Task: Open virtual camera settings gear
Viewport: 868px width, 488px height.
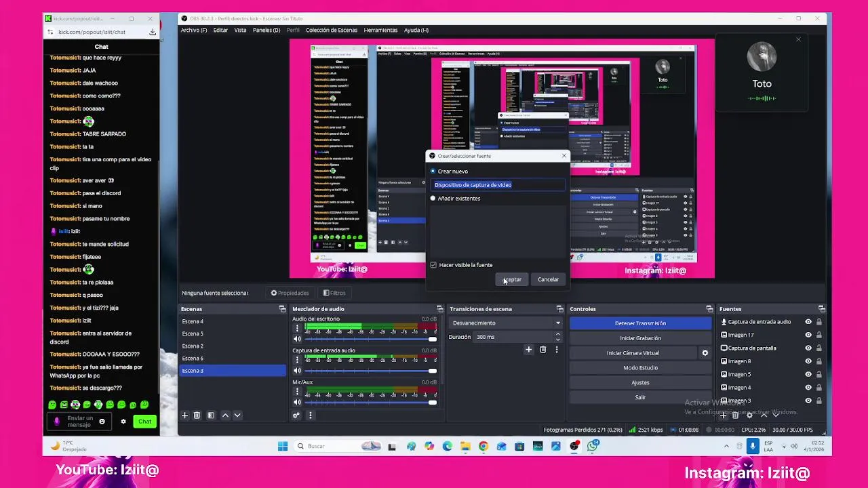Action: click(705, 353)
